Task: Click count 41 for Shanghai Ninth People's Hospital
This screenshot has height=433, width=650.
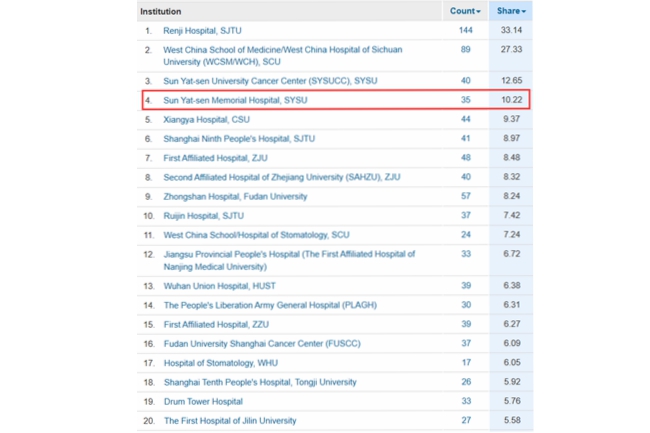Action: pyautogui.click(x=466, y=138)
